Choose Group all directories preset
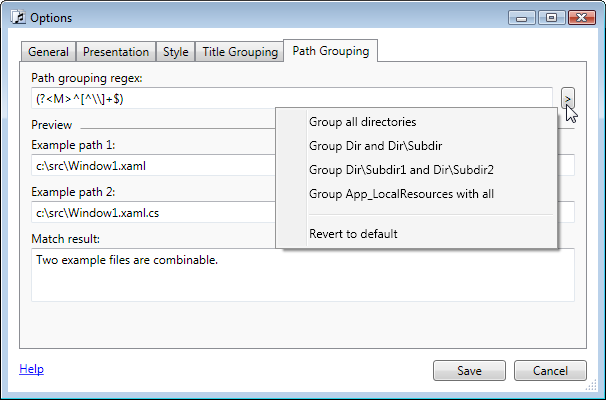Image resolution: width=606 pixels, height=400 pixels. click(x=362, y=122)
